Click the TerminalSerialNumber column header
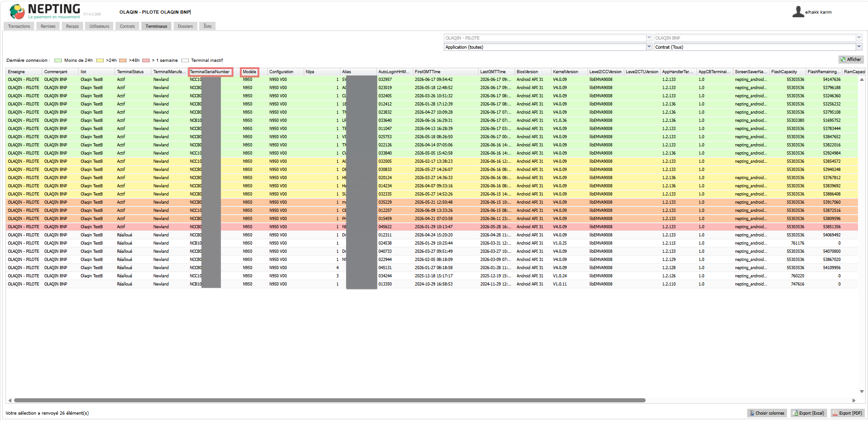Image resolution: width=868 pixels, height=421 pixels. 211,72
